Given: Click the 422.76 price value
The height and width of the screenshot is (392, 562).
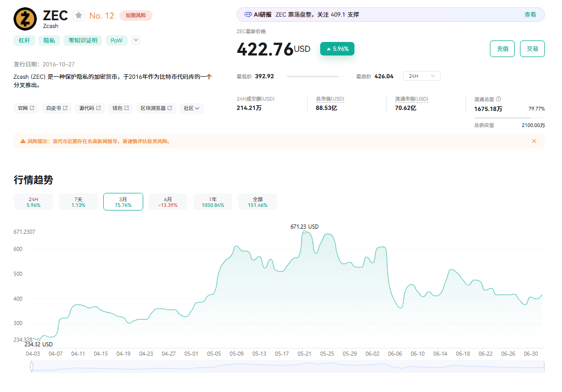Looking at the screenshot, I should coord(265,49).
